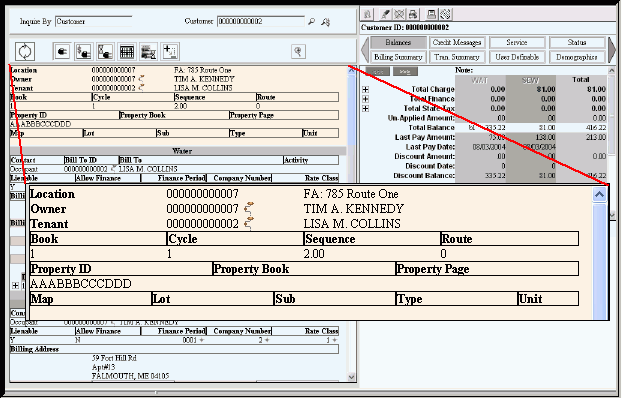The height and width of the screenshot is (398, 622).
Task: Click the left panel scroll-up arrow
Action: [351, 70]
